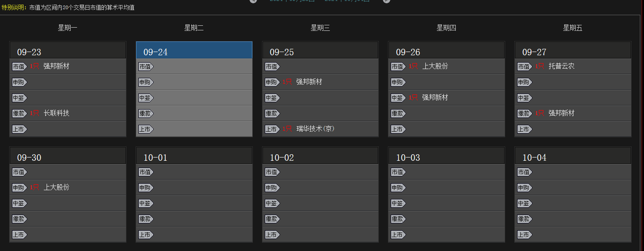Click the 星期三 column heading
This screenshot has width=644, height=251.
coord(320,28)
